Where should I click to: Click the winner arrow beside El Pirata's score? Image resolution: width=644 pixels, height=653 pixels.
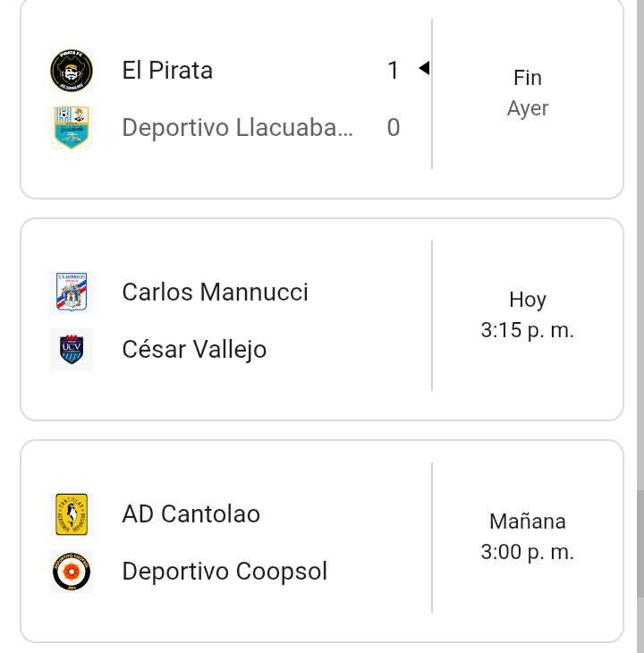(x=424, y=69)
